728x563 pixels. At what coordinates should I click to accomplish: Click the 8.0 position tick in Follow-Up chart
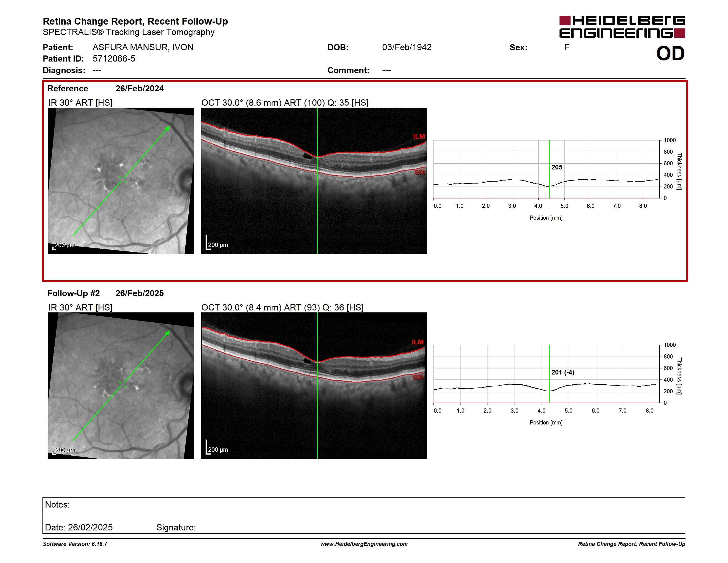click(x=650, y=411)
